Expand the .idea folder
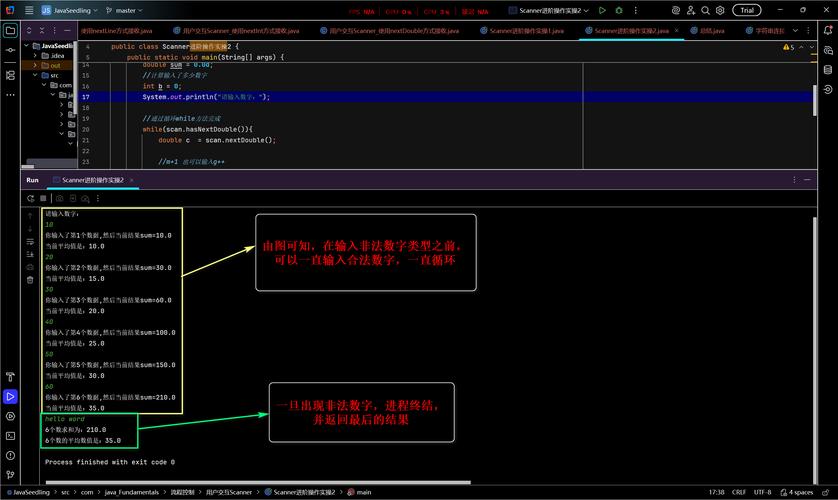This screenshot has width=838, height=500. (x=35, y=56)
